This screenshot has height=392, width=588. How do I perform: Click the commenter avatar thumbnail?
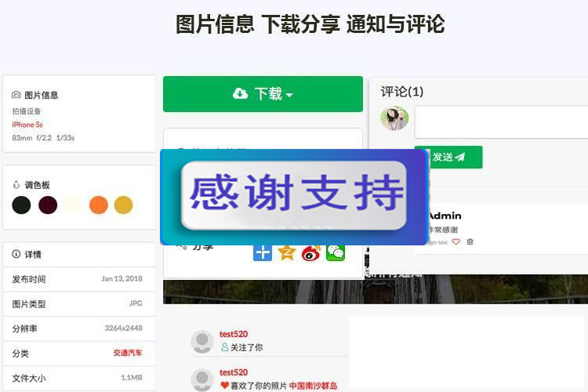pos(394,118)
